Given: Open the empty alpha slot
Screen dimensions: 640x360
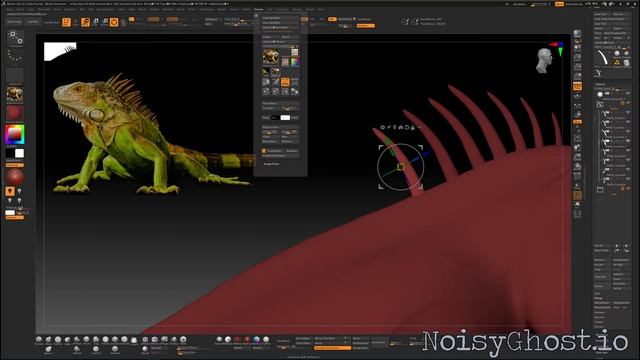Looking at the screenshot, I should (x=15, y=76).
